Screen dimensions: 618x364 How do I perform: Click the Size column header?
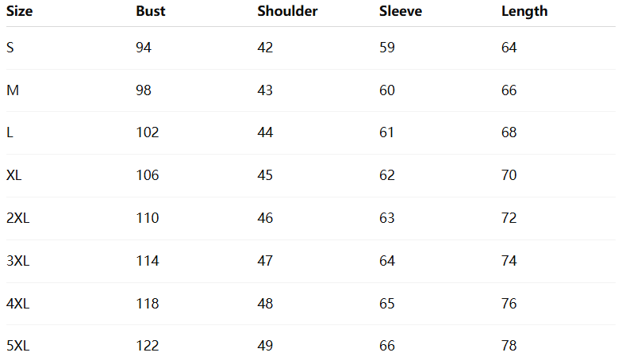[x=20, y=11]
